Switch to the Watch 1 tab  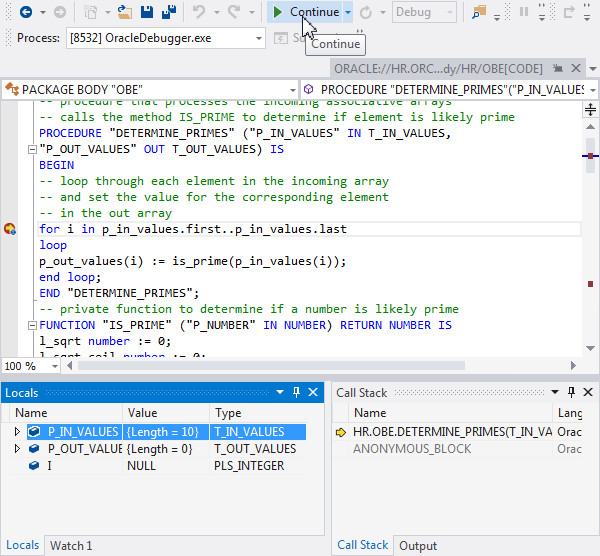pos(71,545)
